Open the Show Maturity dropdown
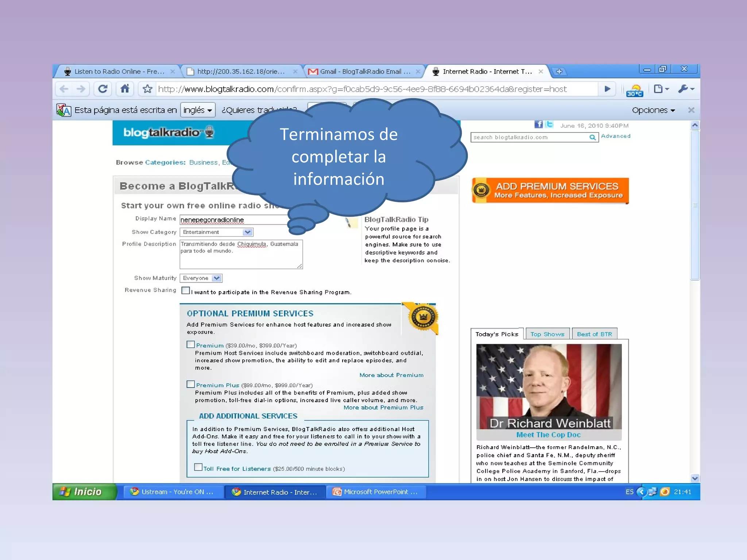The width and height of the screenshot is (747, 560). click(201, 278)
